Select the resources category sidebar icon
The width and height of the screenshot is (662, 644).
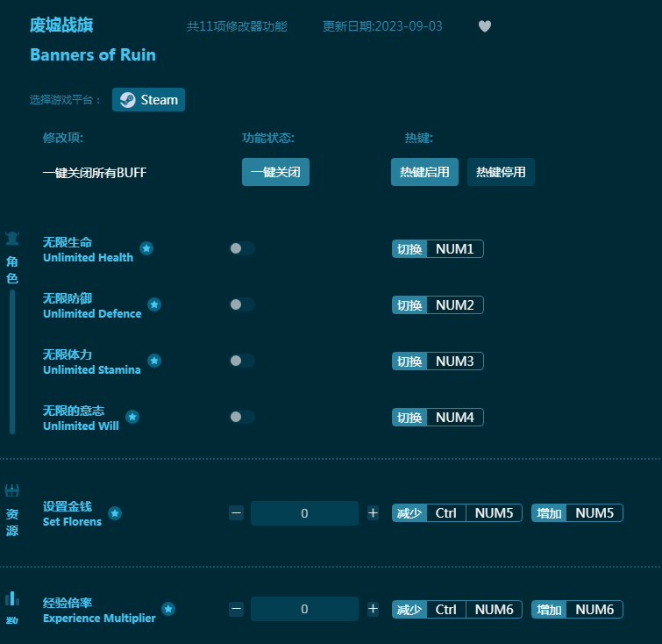pos(12,491)
